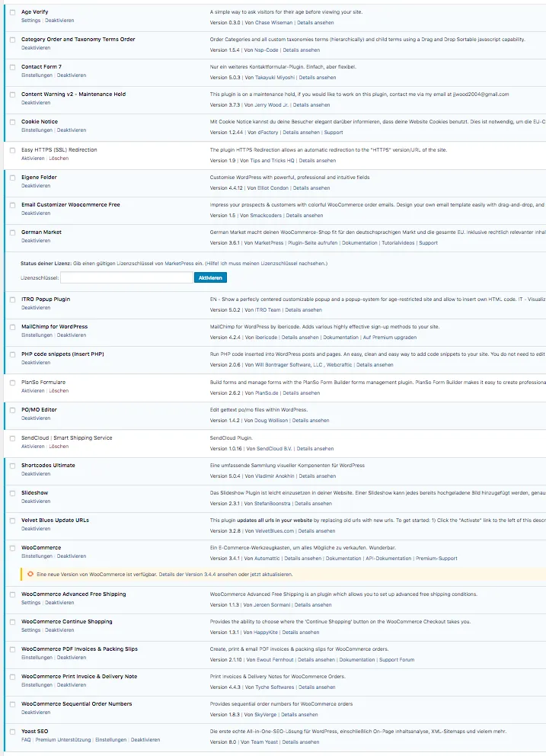Tick the Easy HTTPS (SSL) Redirection checkbox

tap(12, 151)
